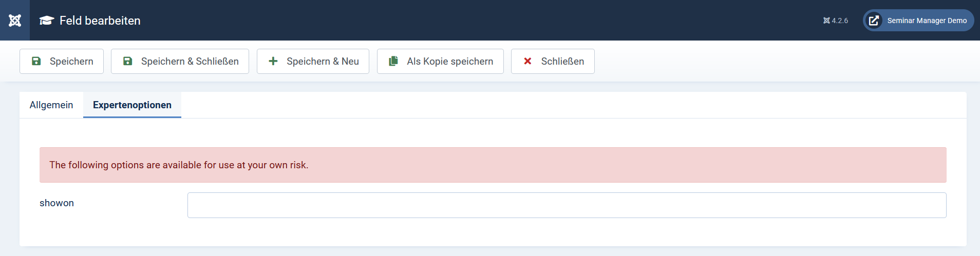Screen dimensions: 980x256
Task: Focus the showon text input field
Action: pos(567,205)
